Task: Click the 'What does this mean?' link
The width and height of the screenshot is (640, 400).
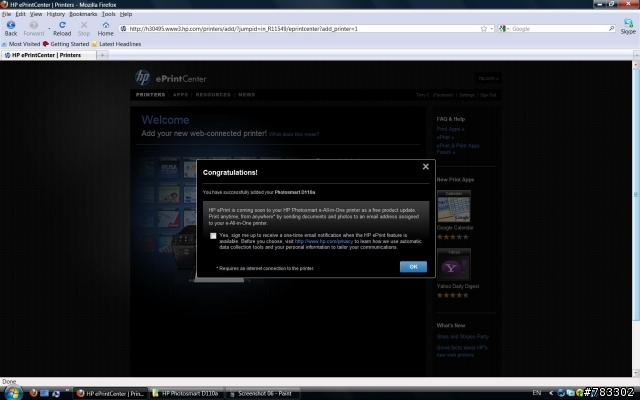Action: point(294,134)
